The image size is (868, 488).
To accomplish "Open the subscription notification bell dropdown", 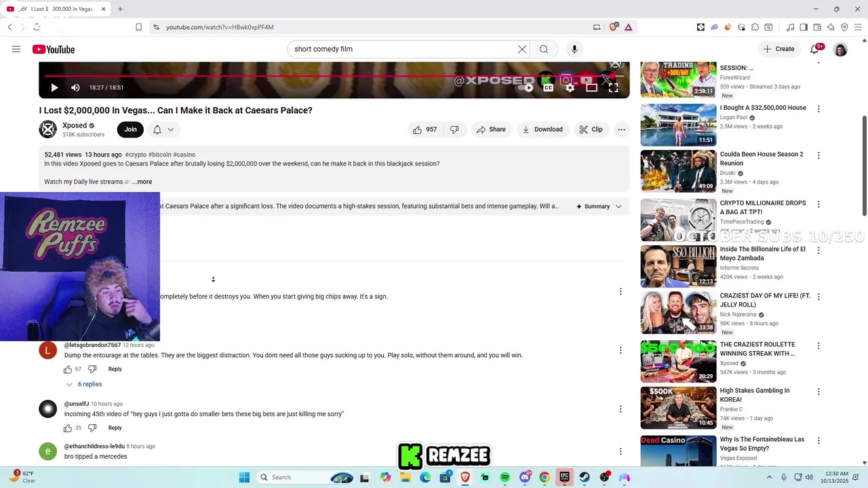I will click(163, 129).
